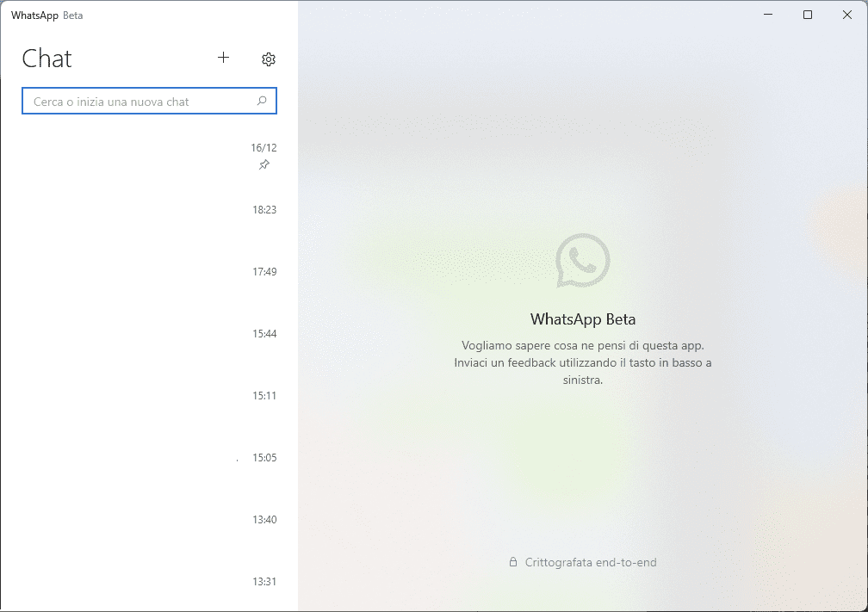This screenshot has width=868, height=612.
Task: Click the lock icon beside Crittografata
Action: [x=513, y=562]
